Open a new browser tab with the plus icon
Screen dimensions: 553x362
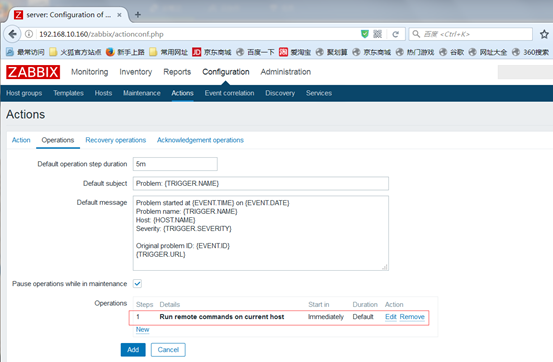pos(138,14)
